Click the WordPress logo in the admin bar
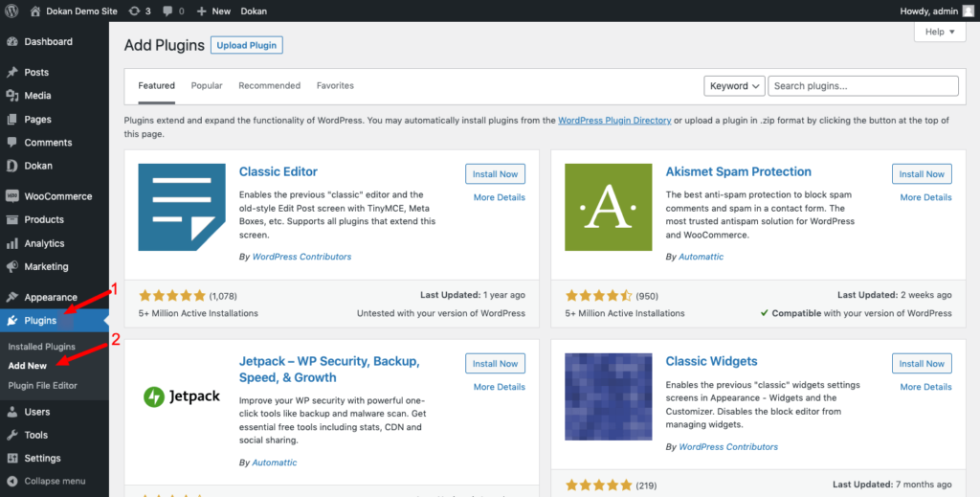The height and width of the screenshot is (497, 980). [x=11, y=11]
